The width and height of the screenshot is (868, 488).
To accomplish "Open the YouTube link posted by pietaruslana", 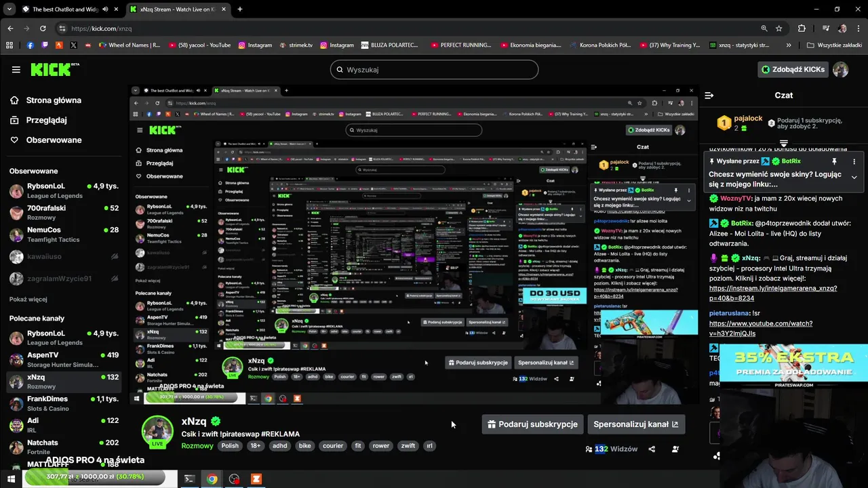I will tap(761, 329).
